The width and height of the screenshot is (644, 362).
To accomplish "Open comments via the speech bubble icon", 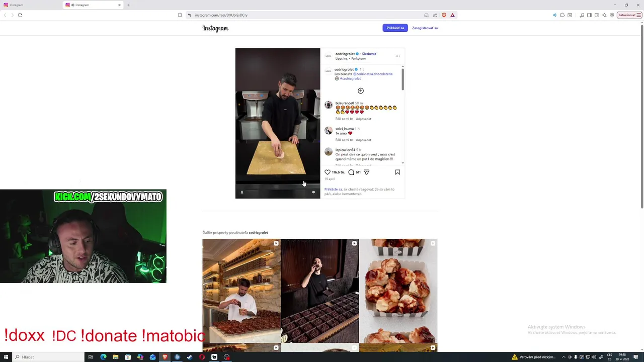I will (351, 172).
